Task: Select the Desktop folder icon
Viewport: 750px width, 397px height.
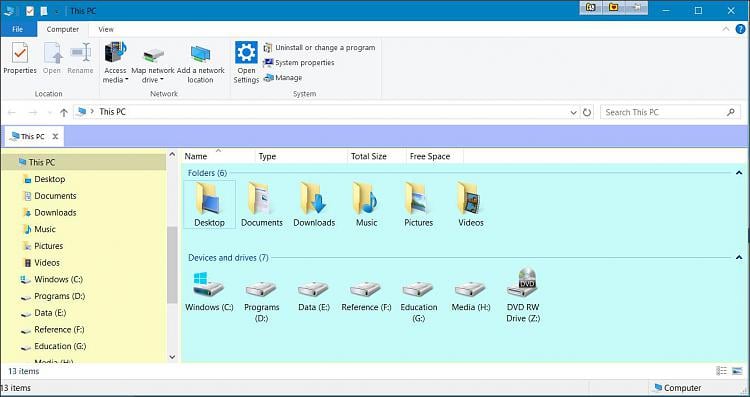Action: pos(210,204)
